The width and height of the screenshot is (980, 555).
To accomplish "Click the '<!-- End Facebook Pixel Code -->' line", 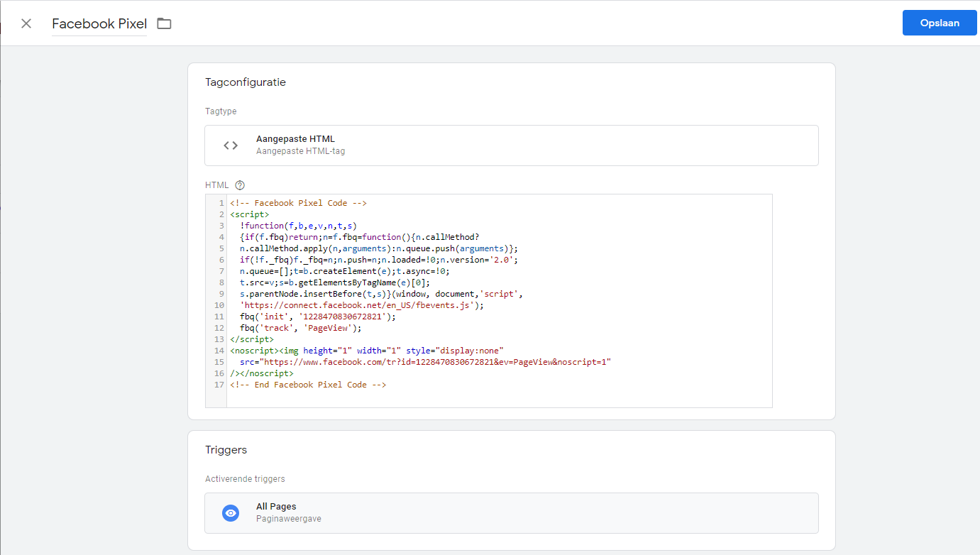I will click(x=308, y=385).
